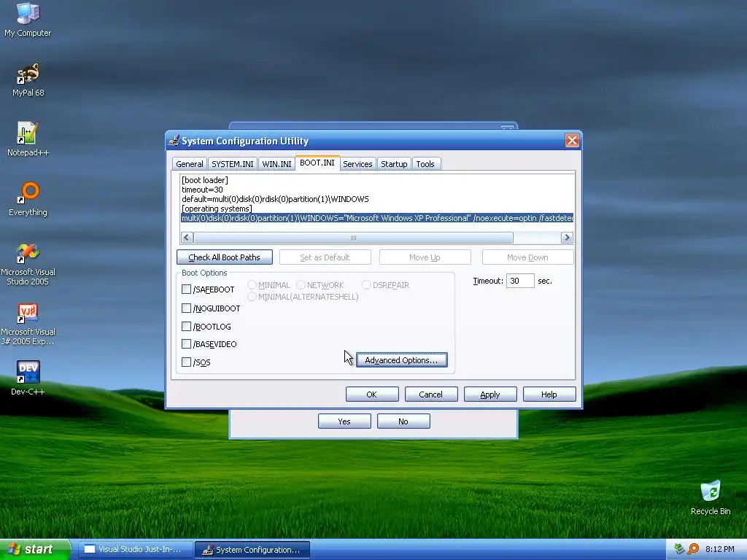Select the [operating systems] line
This screenshot has width=747, height=560.
[217, 209]
